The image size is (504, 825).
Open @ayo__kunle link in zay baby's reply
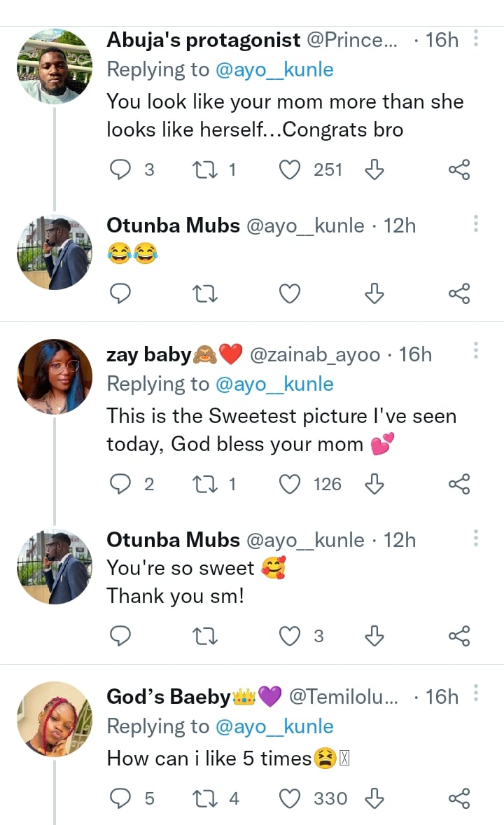click(x=274, y=384)
